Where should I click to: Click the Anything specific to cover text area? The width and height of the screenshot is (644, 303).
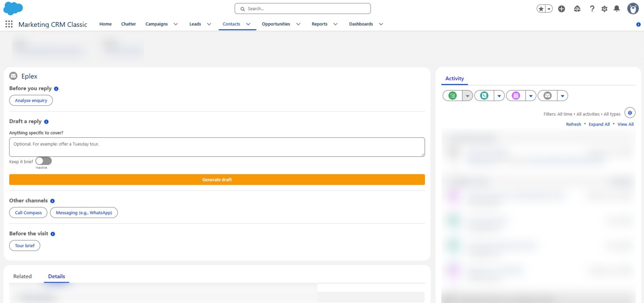pyautogui.click(x=217, y=147)
